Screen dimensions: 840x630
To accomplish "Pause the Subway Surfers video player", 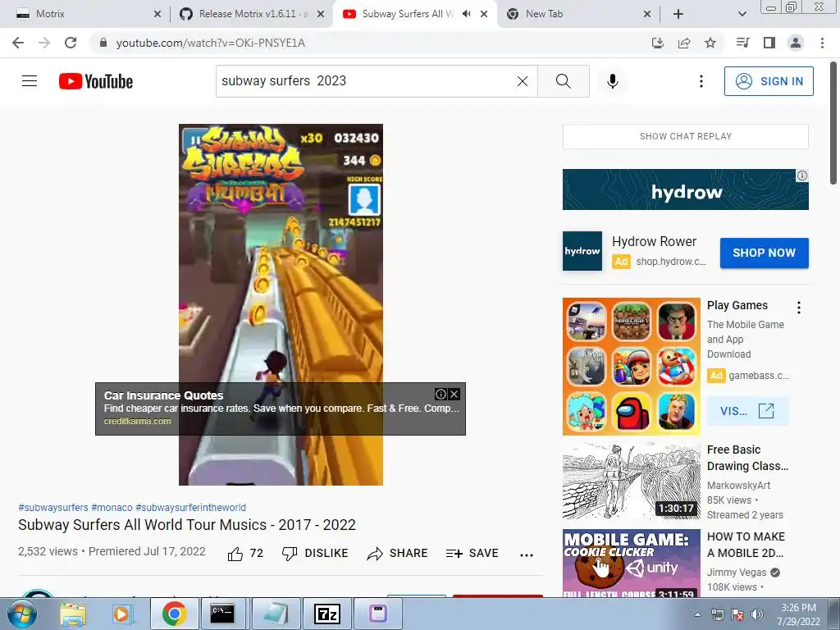I will point(281,304).
